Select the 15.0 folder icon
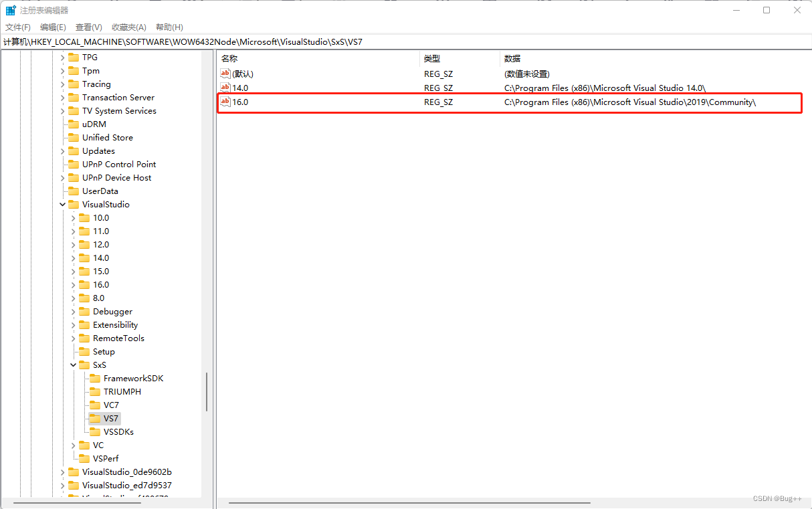The width and height of the screenshot is (812, 509). (84, 272)
